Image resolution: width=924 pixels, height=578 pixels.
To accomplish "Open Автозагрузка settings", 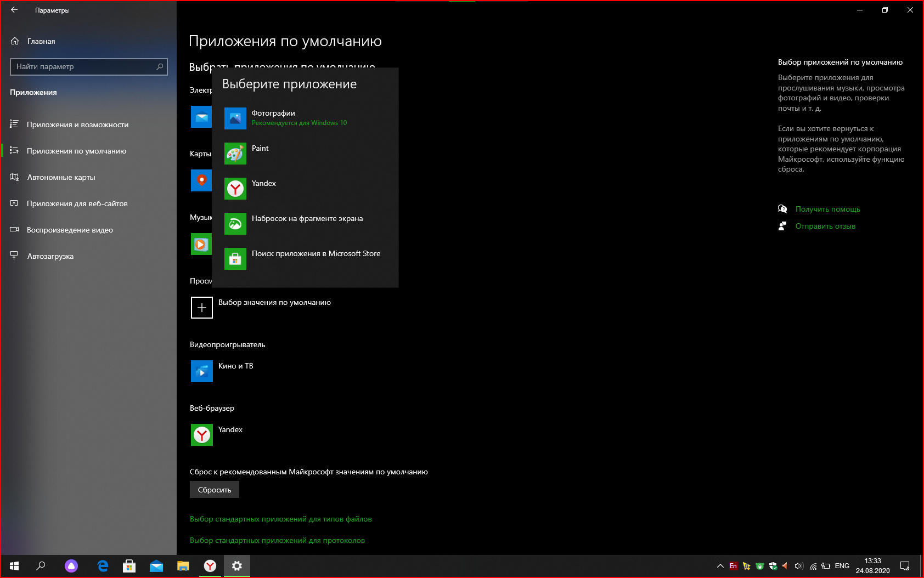I will [88, 256].
